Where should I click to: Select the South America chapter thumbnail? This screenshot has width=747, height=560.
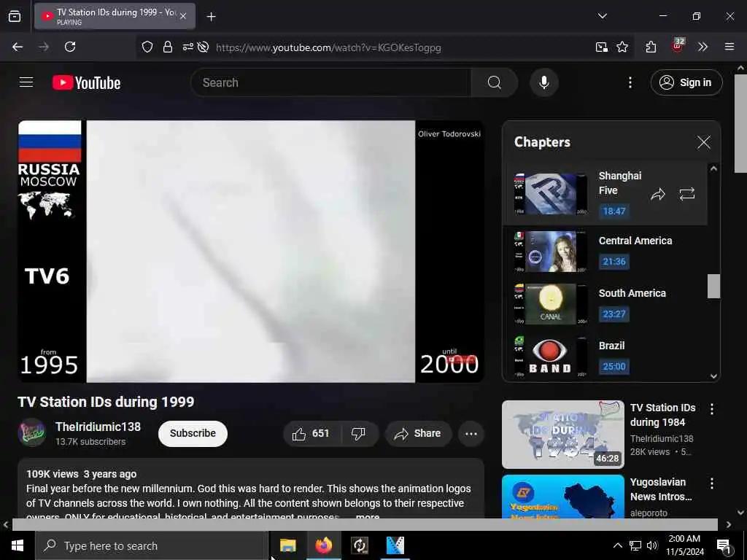[x=550, y=304]
